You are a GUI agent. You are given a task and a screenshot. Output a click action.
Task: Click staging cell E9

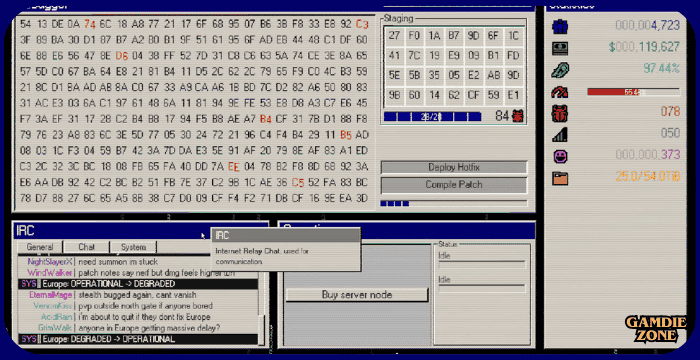[454, 56]
